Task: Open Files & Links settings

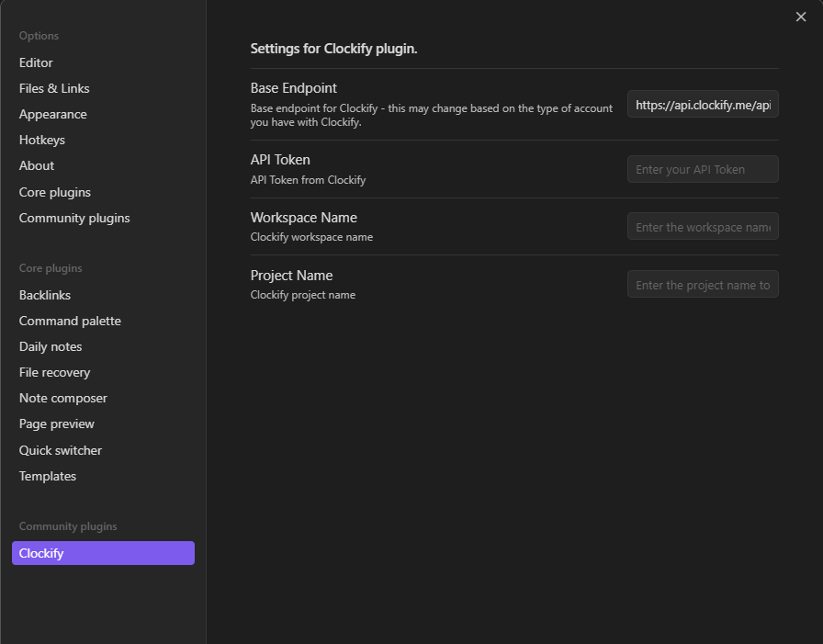Action: coord(54,88)
